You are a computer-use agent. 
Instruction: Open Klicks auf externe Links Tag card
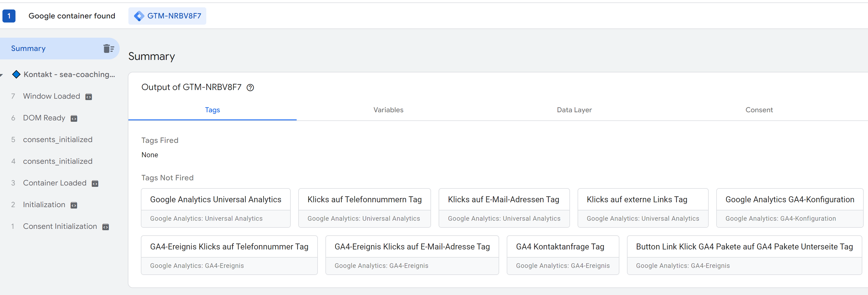[643, 208]
